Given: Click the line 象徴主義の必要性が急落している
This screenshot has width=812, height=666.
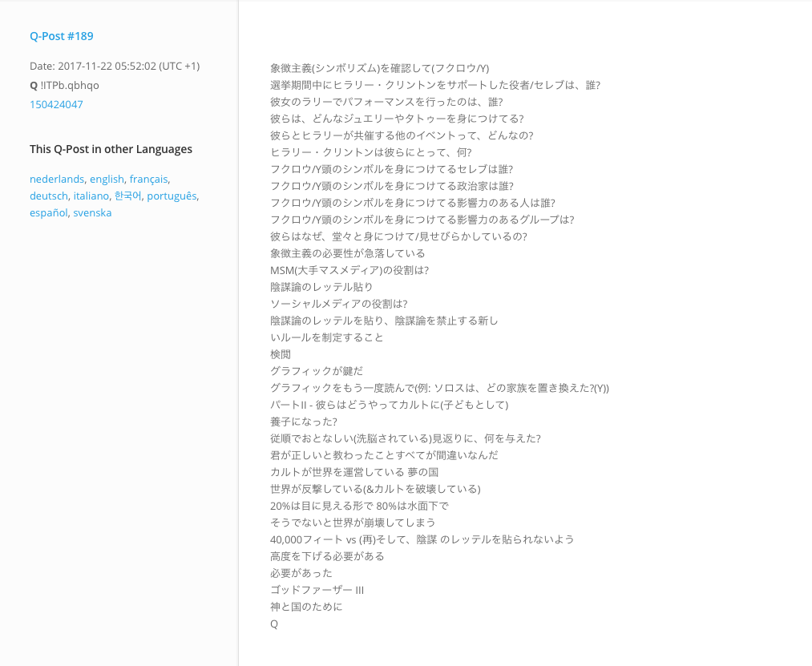Looking at the screenshot, I should click(x=347, y=253).
